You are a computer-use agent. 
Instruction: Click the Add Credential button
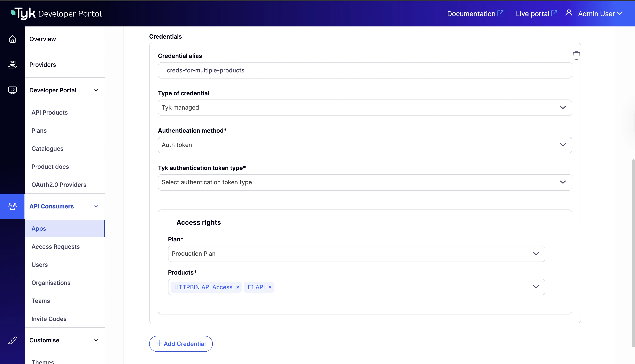[181, 344]
